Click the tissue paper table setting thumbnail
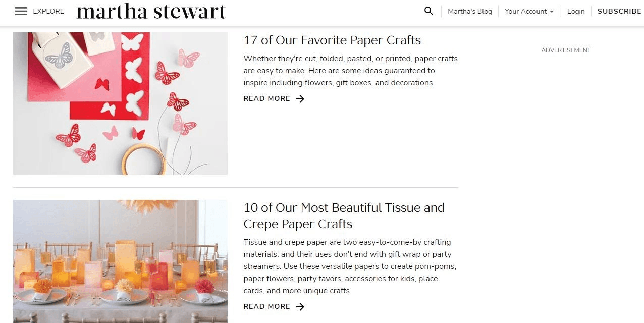 point(120,261)
